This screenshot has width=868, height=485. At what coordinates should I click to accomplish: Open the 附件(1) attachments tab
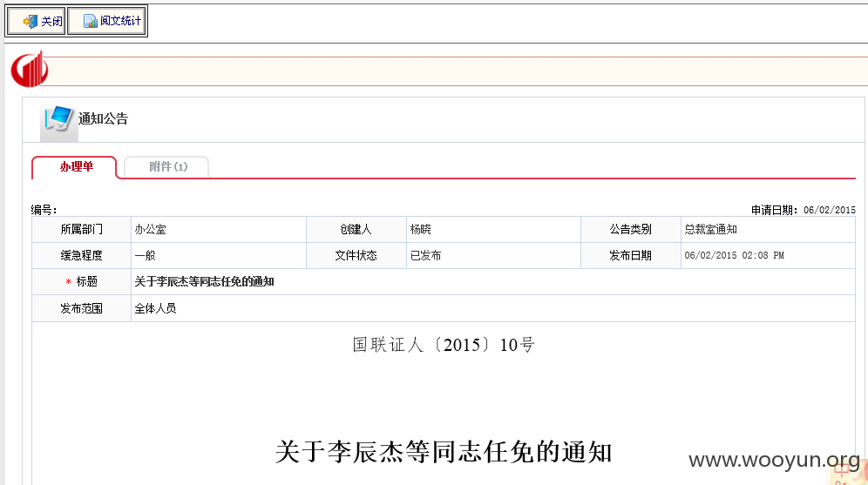[167, 167]
